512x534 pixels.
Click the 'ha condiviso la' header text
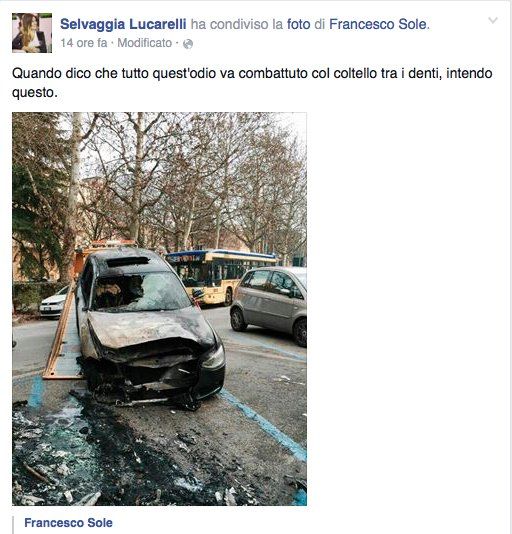(x=236, y=24)
